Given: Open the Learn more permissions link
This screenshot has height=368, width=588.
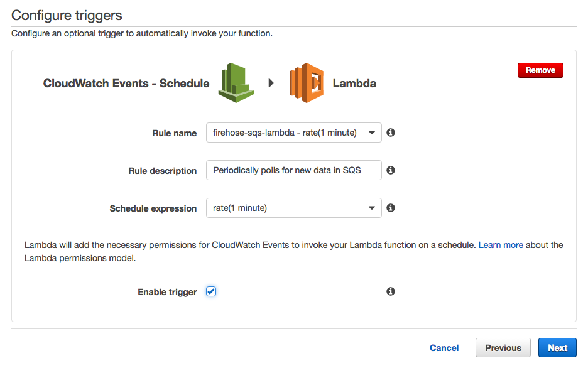Looking at the screenshot, I should click(x=501, y=245).
